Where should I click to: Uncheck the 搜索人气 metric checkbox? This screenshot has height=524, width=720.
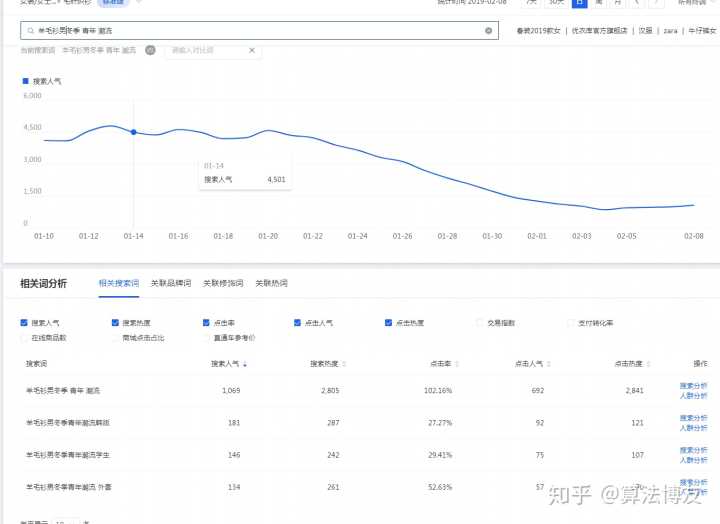pyautogui.click(x=24, y=323)
